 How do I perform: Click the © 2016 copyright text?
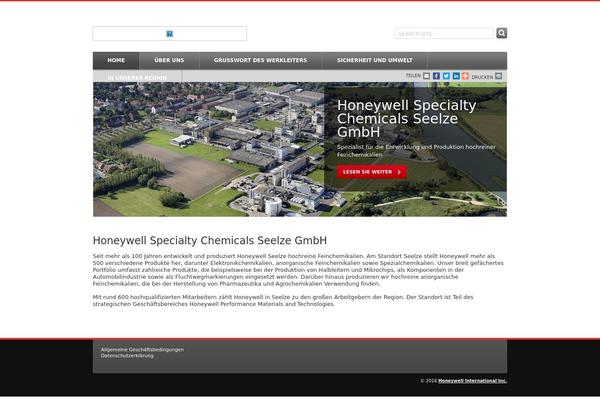click(429, 381)
